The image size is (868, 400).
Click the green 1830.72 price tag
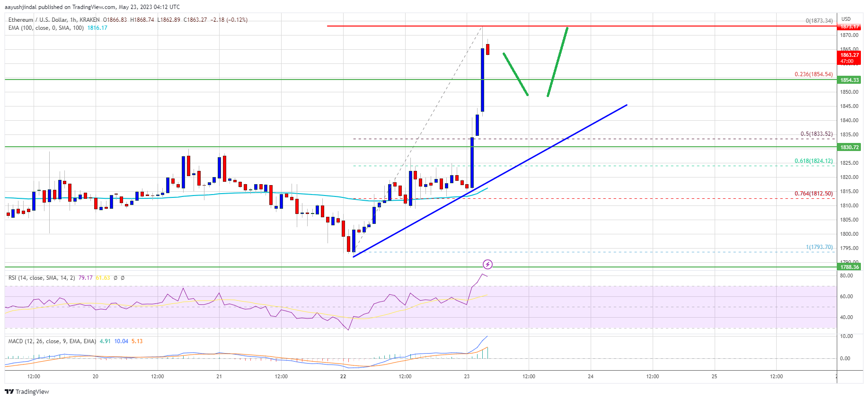tap(850, 147)
